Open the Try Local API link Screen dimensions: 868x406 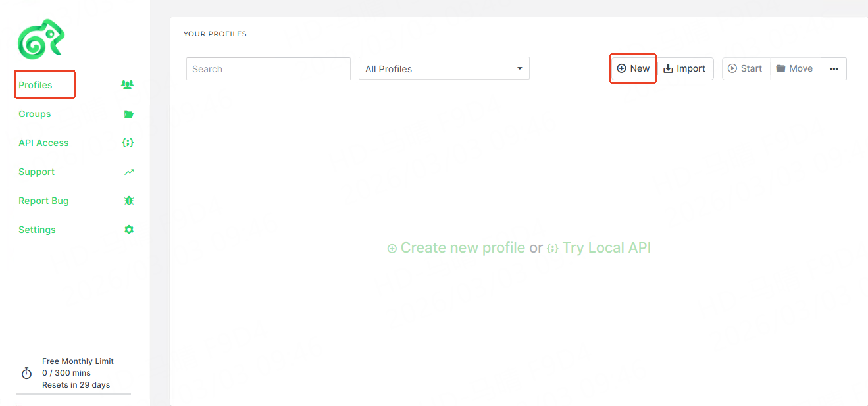click(599, 248)
